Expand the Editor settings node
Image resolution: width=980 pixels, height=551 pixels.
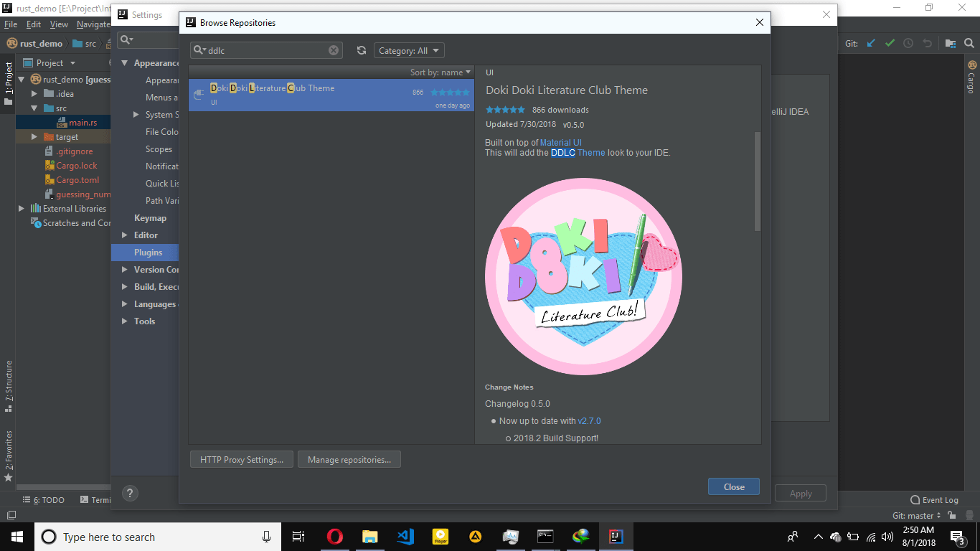tap(125, 235)
